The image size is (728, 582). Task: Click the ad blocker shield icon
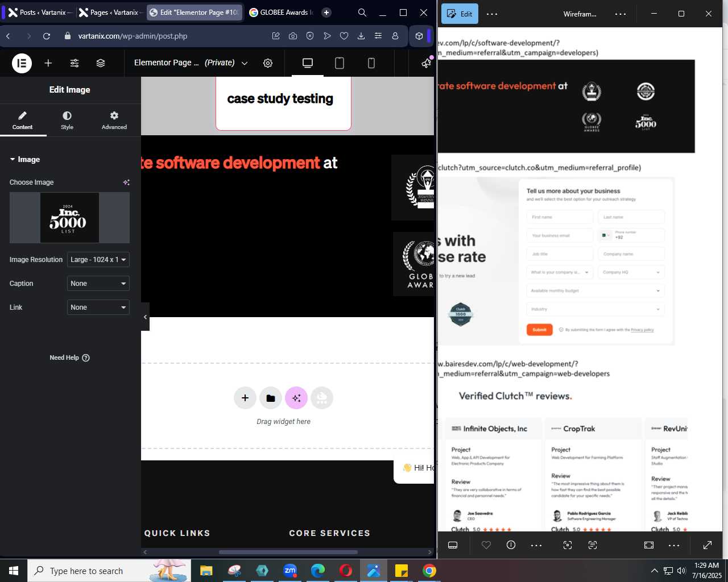310,36
